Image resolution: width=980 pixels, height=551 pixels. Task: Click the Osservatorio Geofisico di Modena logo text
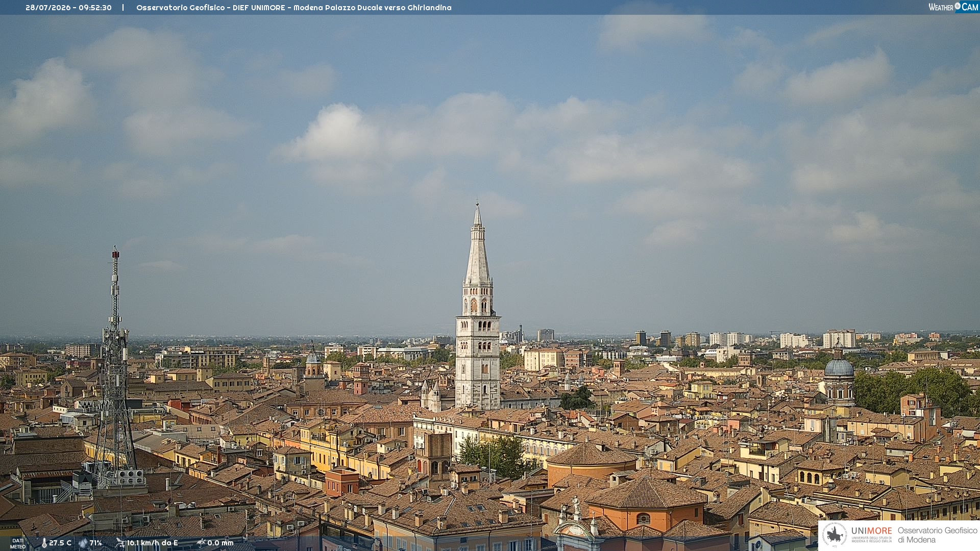(x=938, y=535)
